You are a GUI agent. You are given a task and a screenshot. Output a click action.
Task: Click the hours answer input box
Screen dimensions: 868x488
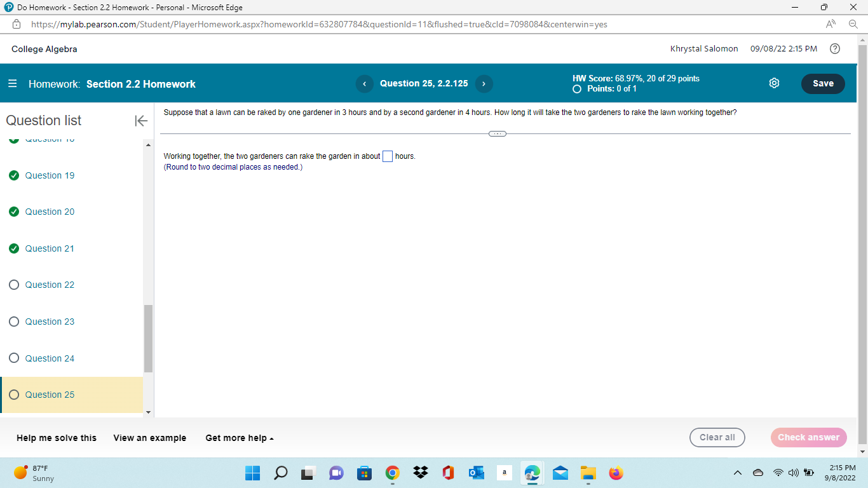[388, 156]
